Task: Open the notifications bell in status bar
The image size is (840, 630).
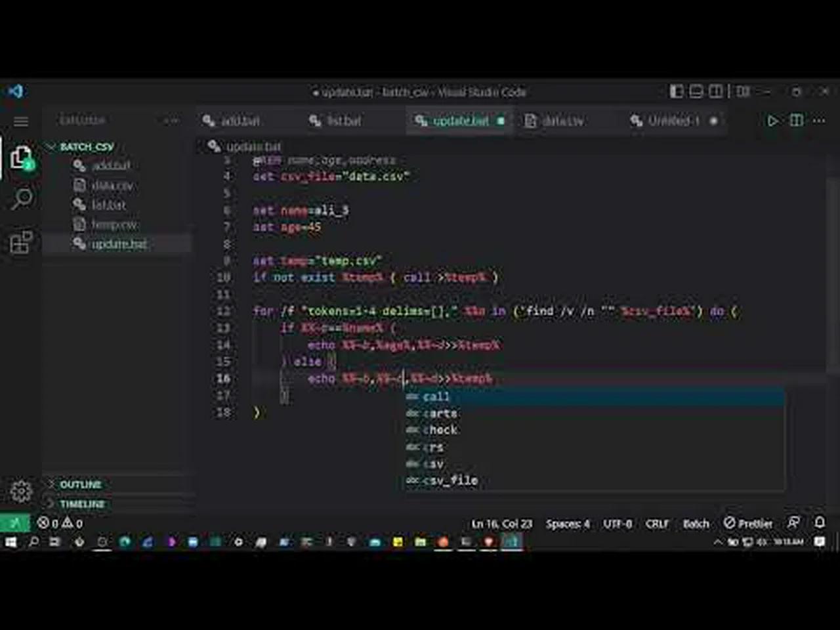Action: [x=821, y=524]
